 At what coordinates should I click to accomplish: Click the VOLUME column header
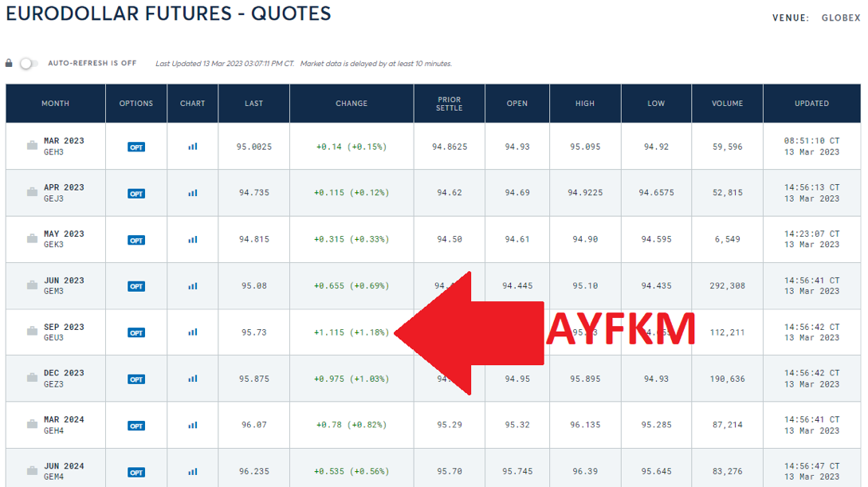click(728, 104)
